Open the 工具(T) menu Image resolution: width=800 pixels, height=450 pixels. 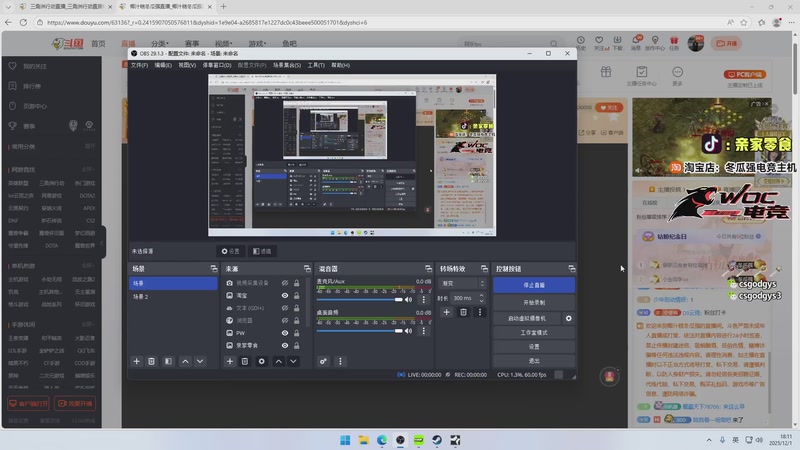(316, 65)
